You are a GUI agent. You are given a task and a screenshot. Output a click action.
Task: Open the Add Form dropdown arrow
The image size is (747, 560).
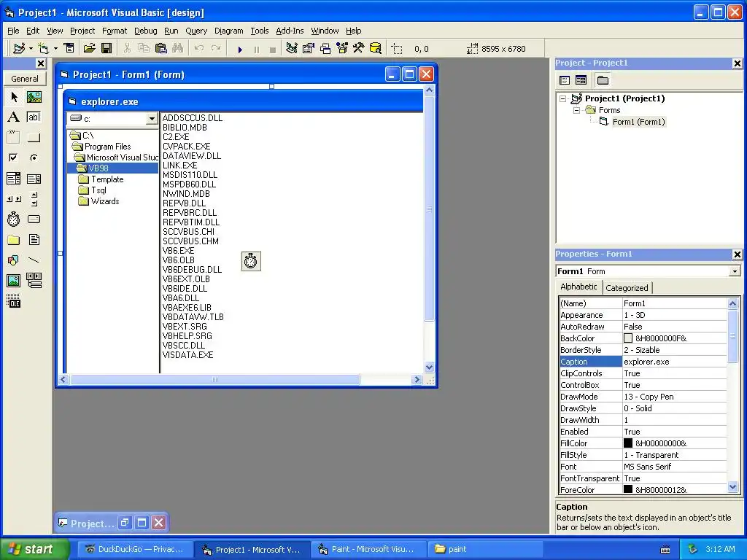coord(55,48)
